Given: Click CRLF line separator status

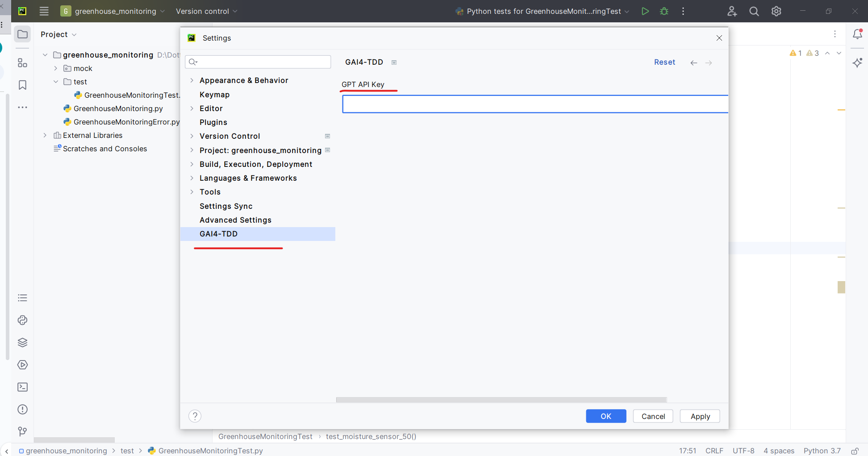Looking at the screenshot, I should 714,451.
